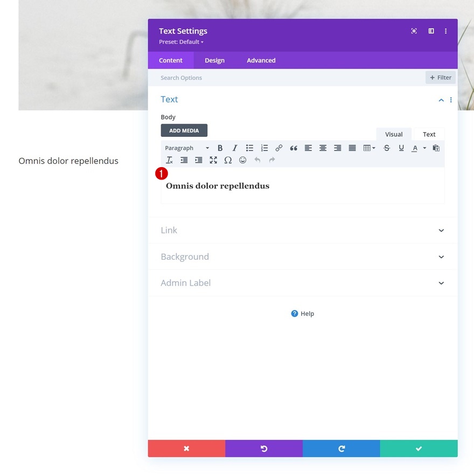Toggle bold formatting in editor toolbar
This screenshot has height=476, width=474.
pos(220,148)
